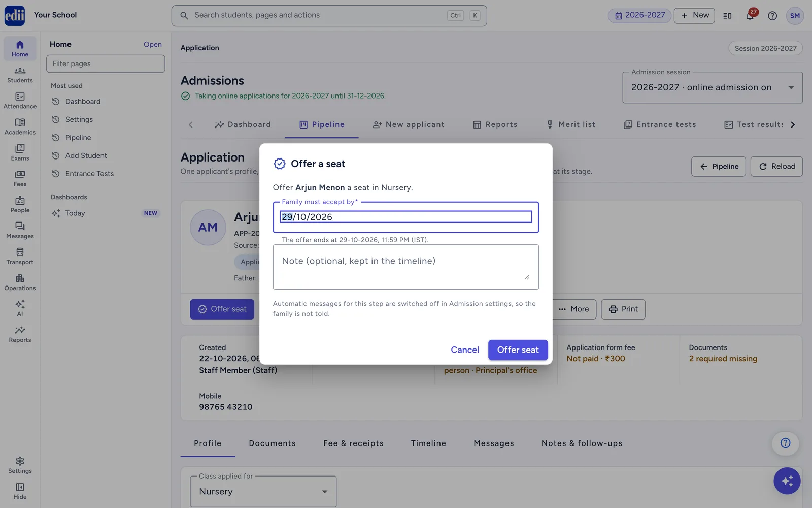Open the Transport sidebar module

(20, 257)
